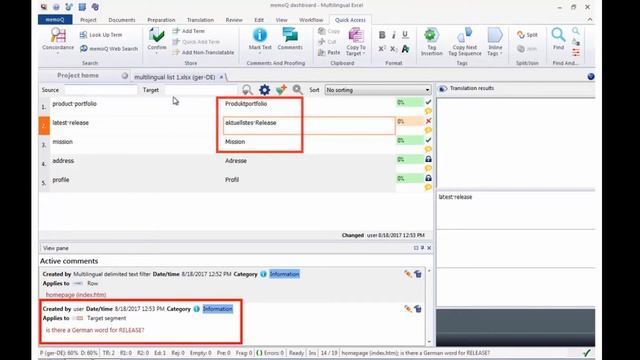The width and height of the screenshot is (640, 360).
Task: Close the View pane
Action: 429,248
